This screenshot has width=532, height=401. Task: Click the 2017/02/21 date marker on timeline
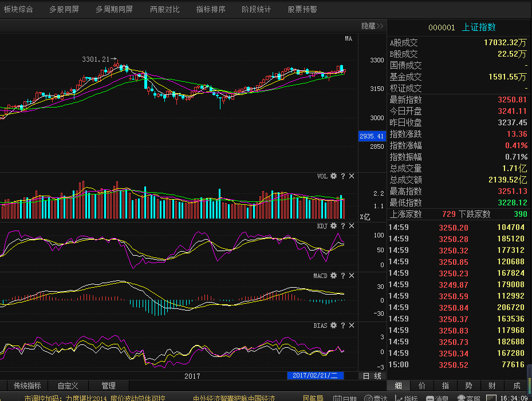point(315,376)
